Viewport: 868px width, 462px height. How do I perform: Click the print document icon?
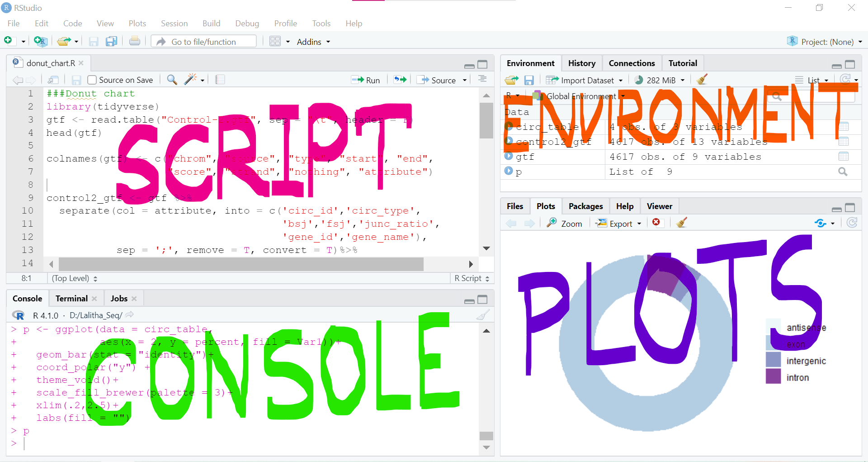point(134,42)
